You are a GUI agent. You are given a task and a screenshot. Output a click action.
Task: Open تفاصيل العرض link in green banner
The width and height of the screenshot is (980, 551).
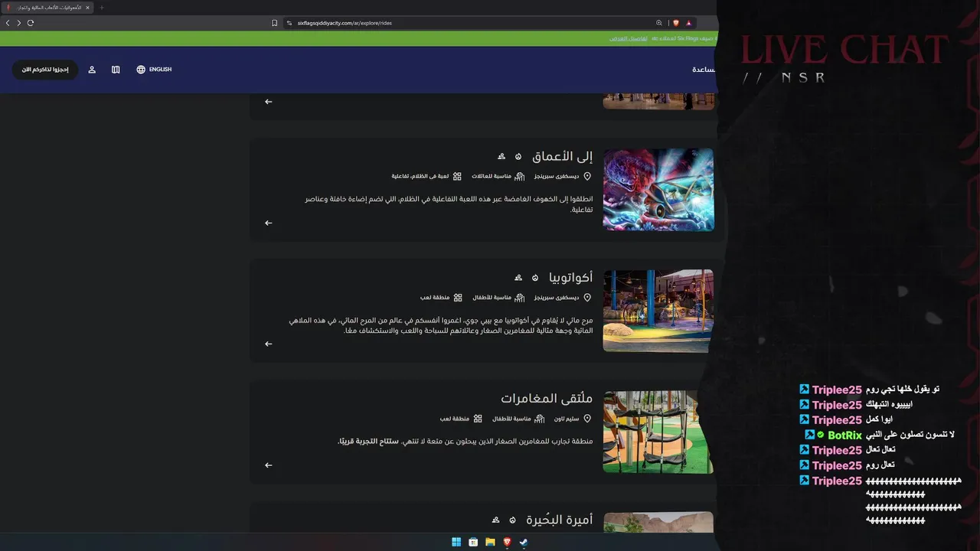pyautogui.click(x=629, y=38)
